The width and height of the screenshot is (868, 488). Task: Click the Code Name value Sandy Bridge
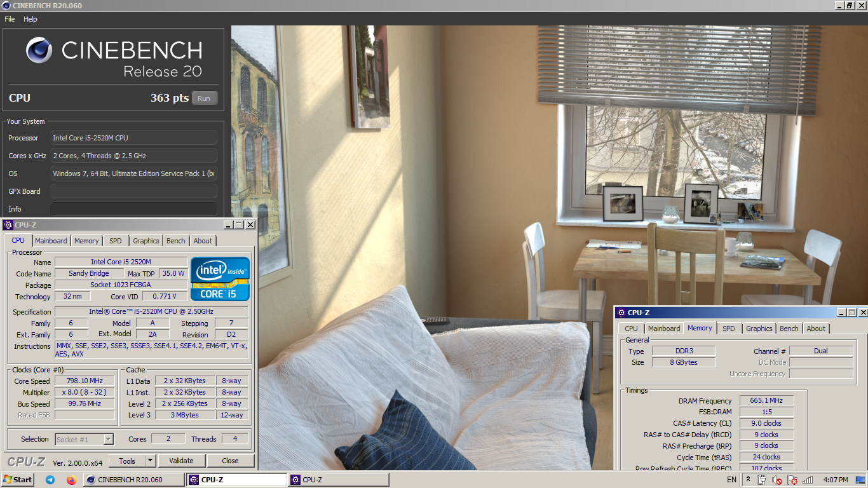coord(89,273)
